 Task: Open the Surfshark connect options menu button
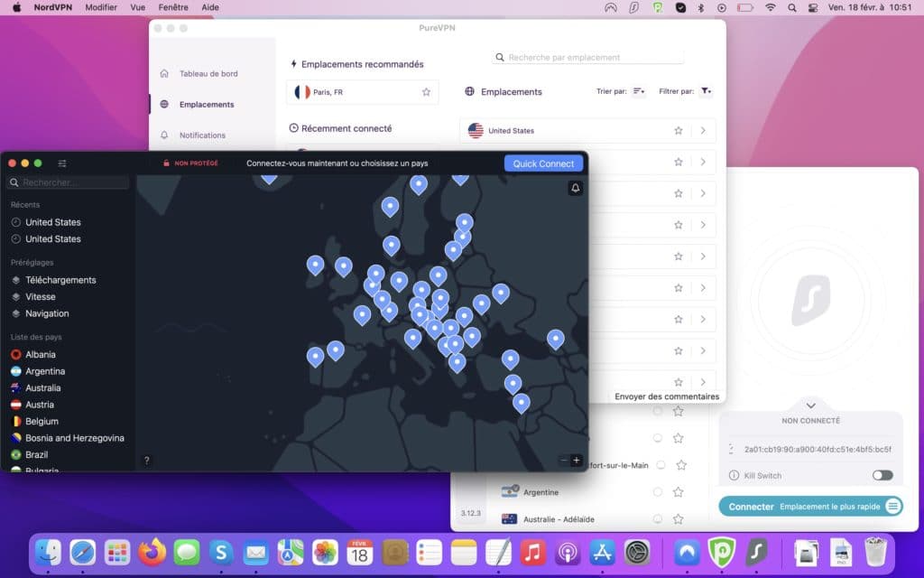(893, 506)
